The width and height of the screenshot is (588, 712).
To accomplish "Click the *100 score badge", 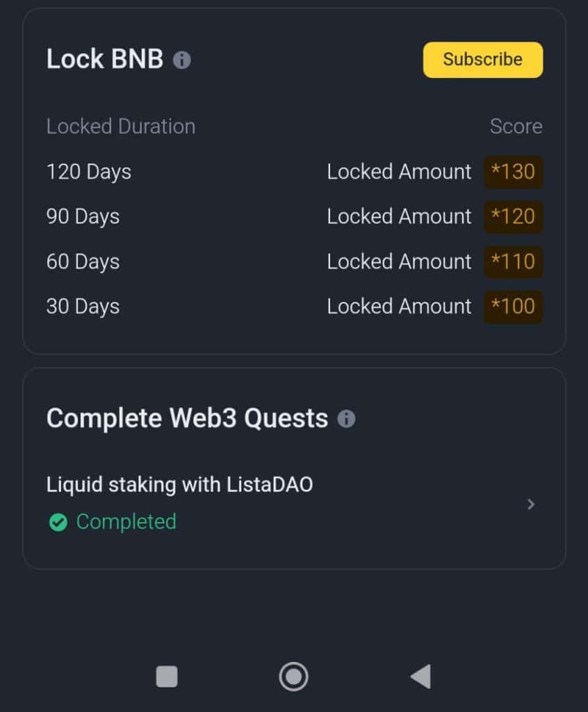I will click(x=513, y=307).
